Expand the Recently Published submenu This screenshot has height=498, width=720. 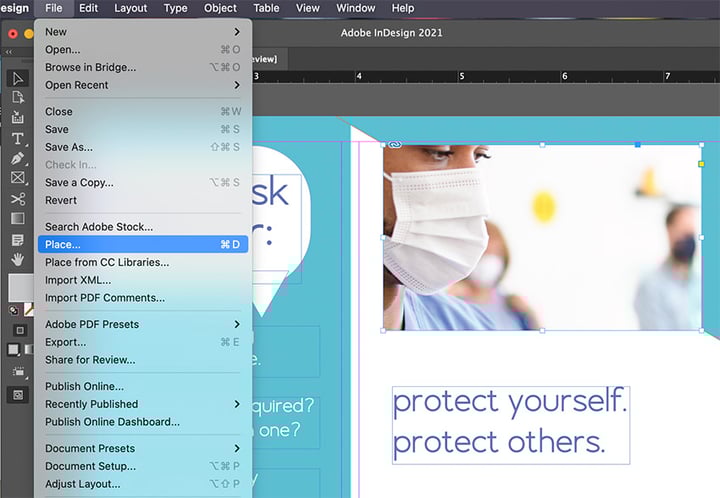coord(143,404)
